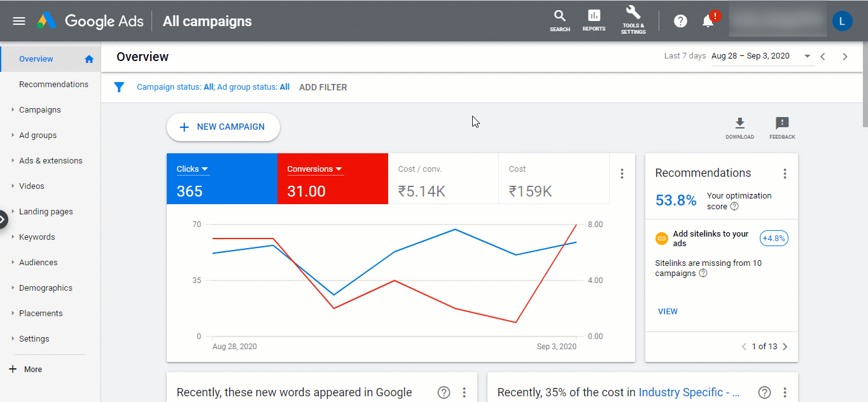Open the three-dot menu on the metrics card
The height and width of the screenshot is (402, 868).
[622, 173]
